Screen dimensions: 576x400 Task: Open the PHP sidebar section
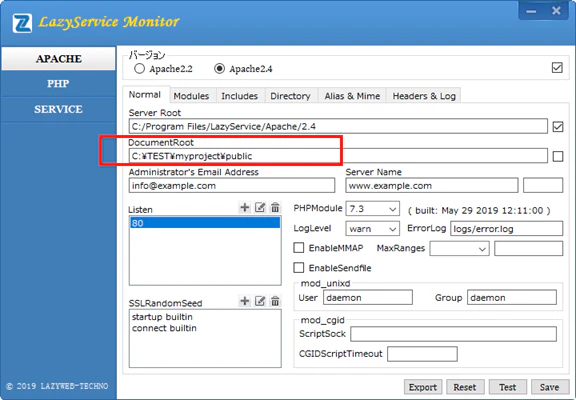[x=58, y=84]
